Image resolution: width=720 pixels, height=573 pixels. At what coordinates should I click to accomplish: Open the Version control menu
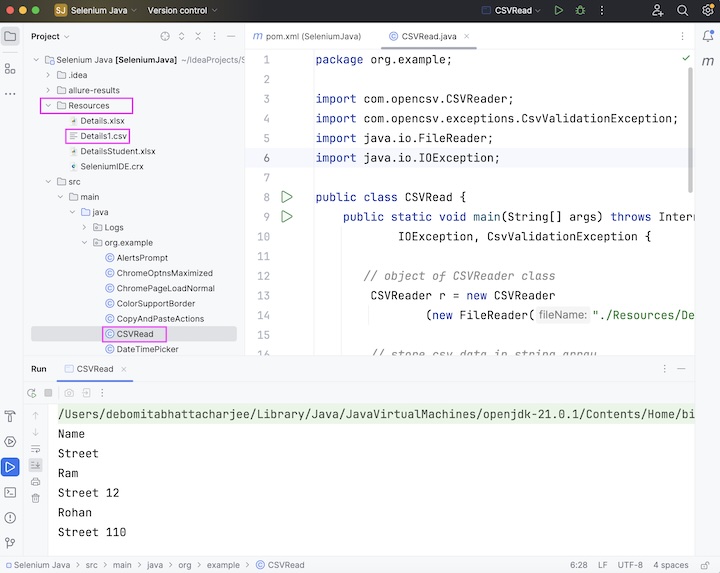(182, 10)
